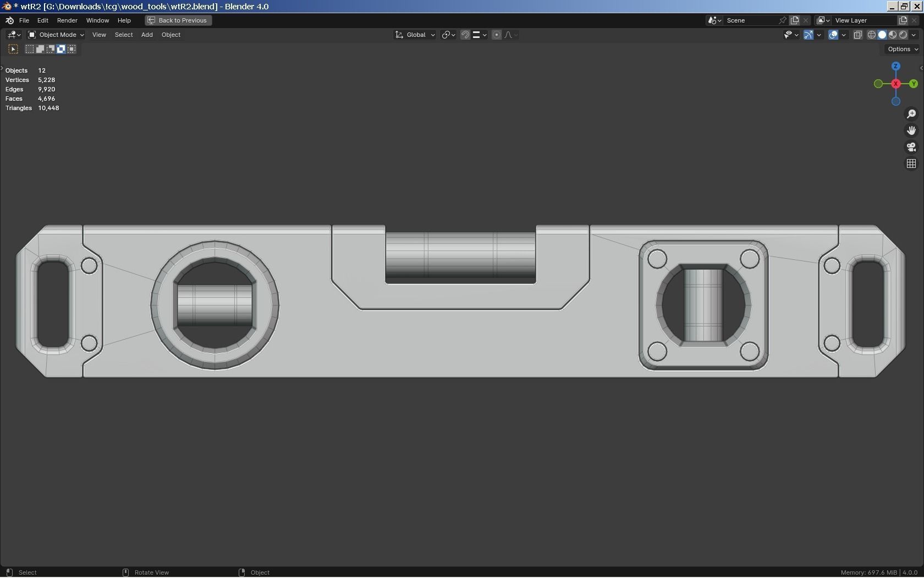Click the negative Y axis gizmo dot
The height and width of the screenshot is (578, 924).
click(878, 84)
